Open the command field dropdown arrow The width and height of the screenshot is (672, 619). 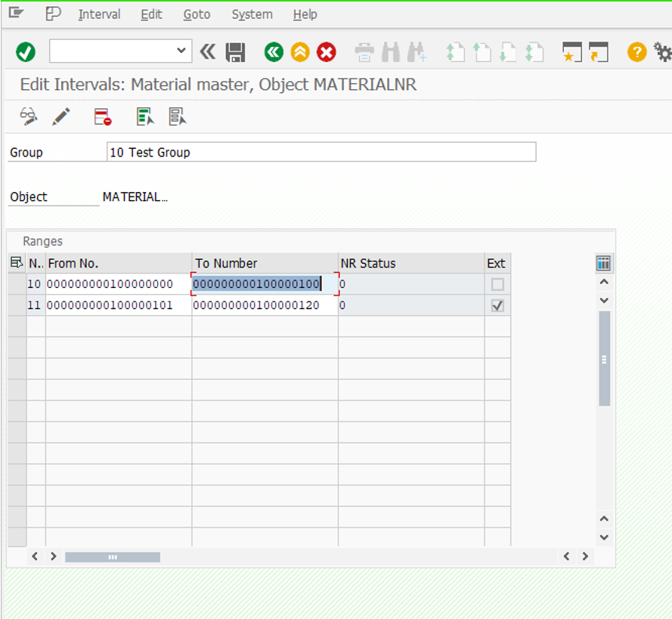181,51
